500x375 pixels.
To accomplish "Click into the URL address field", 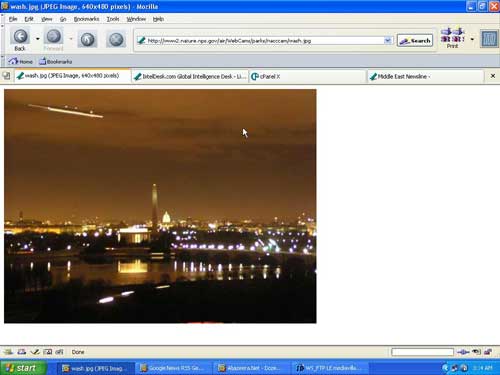I will pyautogui.click(x=264, y=41).
